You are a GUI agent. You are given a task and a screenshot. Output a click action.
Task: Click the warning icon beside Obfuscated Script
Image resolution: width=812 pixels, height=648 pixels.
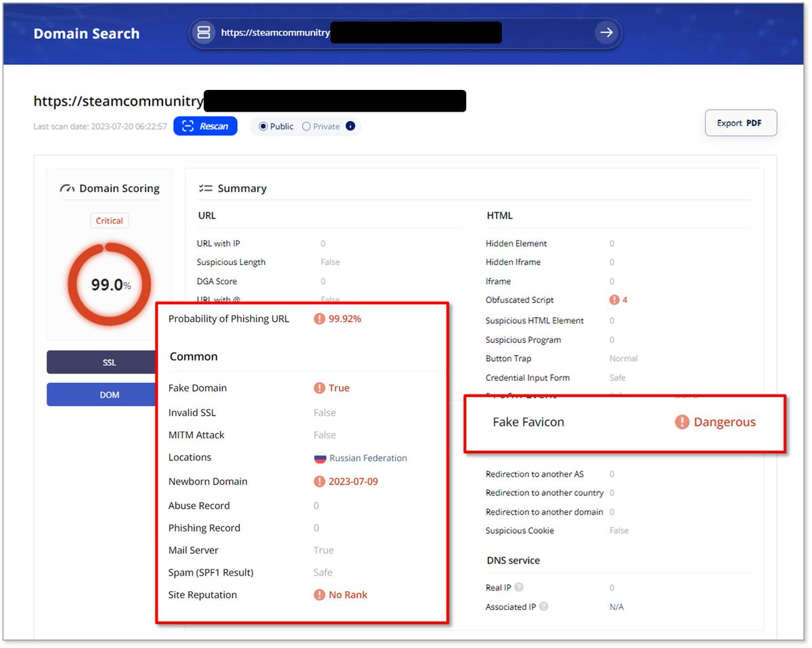614,300
